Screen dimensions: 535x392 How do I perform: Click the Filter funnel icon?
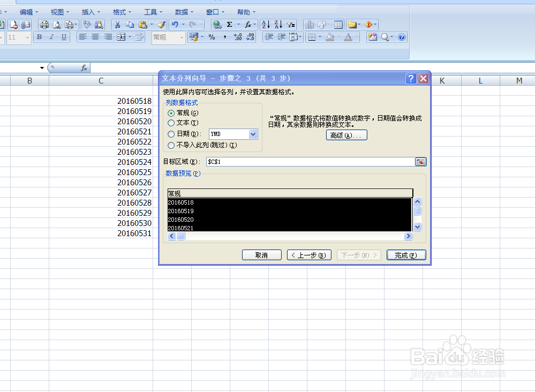(x=291, y=25)
